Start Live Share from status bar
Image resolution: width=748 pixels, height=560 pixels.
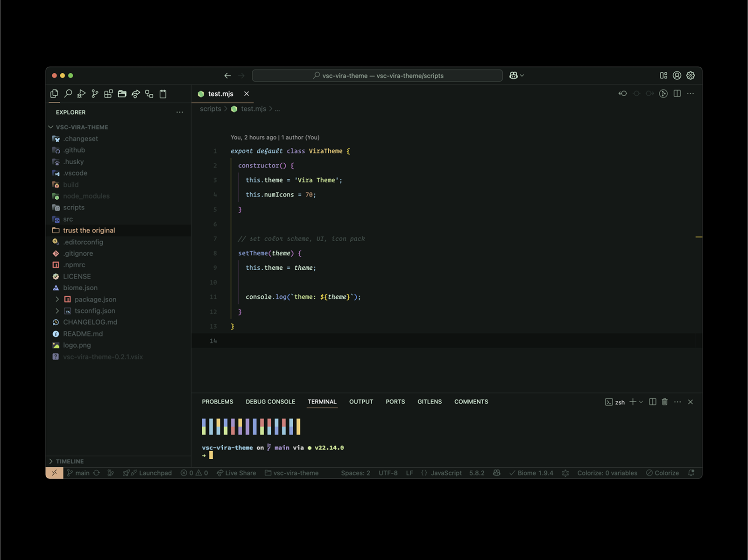236,473
